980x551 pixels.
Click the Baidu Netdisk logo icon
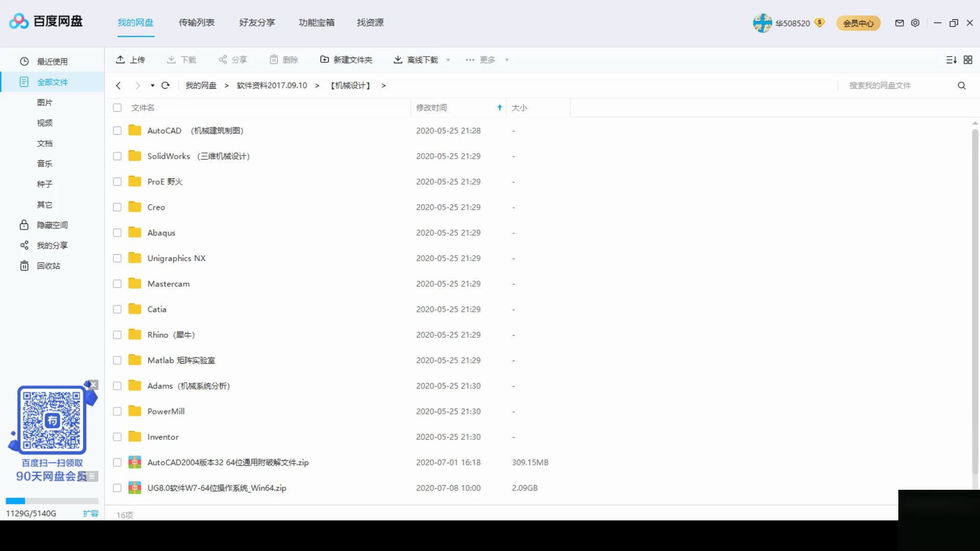pos(19,21)
